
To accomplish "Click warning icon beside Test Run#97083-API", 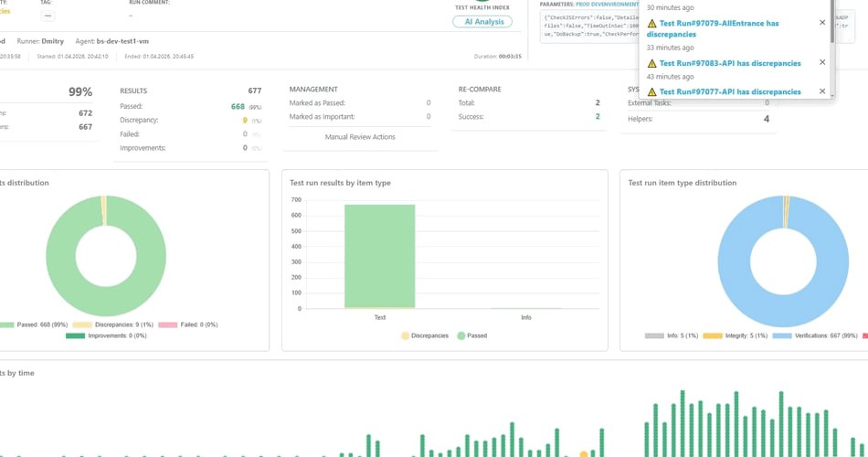I will pyautogui.click(x=651, y=63).
